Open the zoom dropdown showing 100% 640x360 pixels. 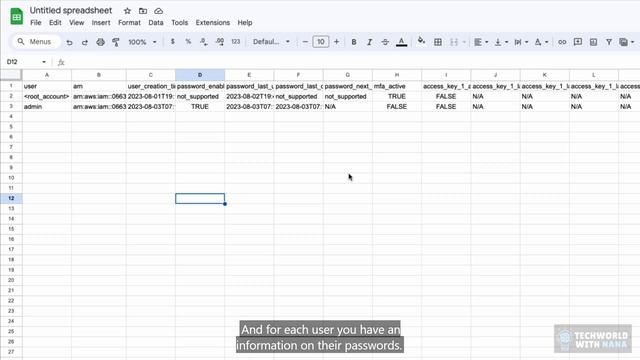[142, 42]
